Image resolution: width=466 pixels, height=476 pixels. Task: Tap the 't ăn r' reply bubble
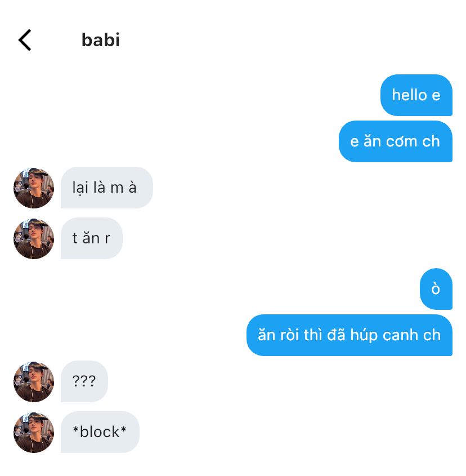pyautogui.click(x=92, y=238)
